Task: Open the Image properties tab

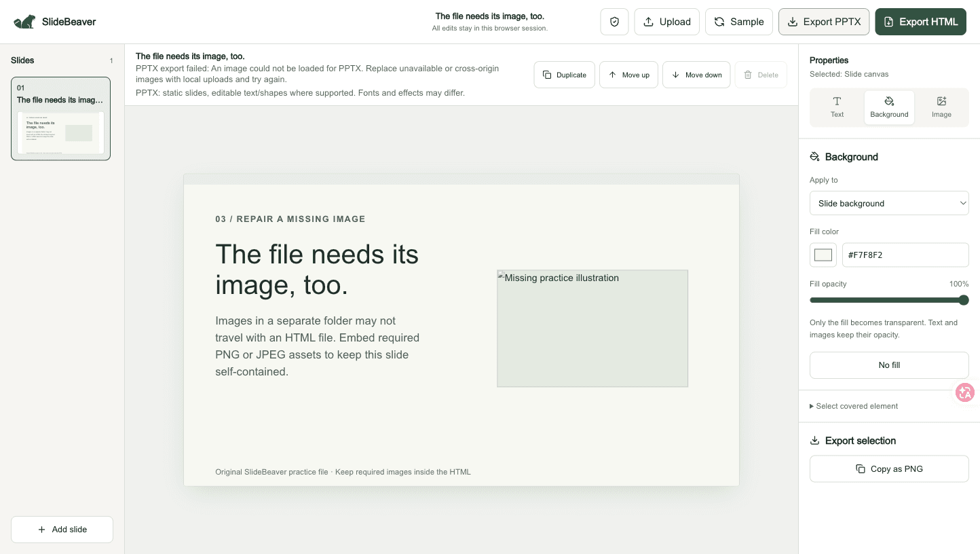Action: coord(941,107)
